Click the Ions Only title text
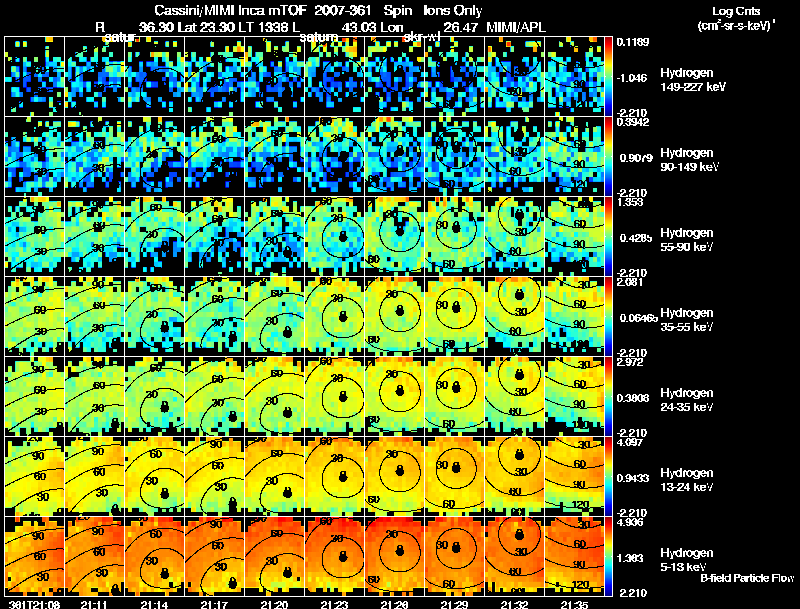Image resolution: width=800 pixels, height=609 pixels. click(x=452, y=10)
